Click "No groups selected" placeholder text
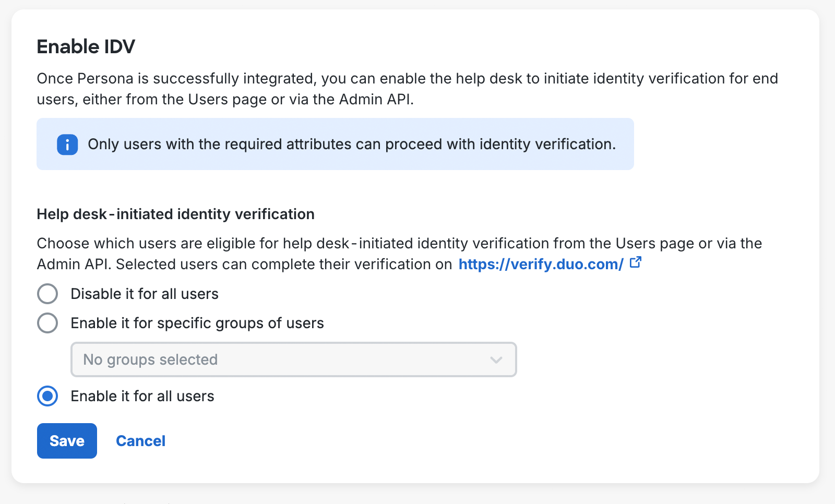Viewport: 835px width, 504px height. [150, 359]
